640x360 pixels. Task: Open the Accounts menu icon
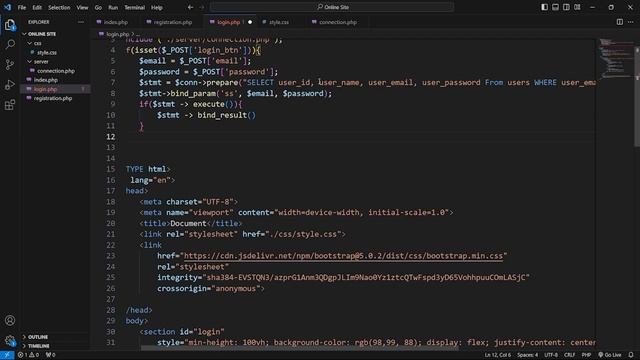[x=10, y=320]
